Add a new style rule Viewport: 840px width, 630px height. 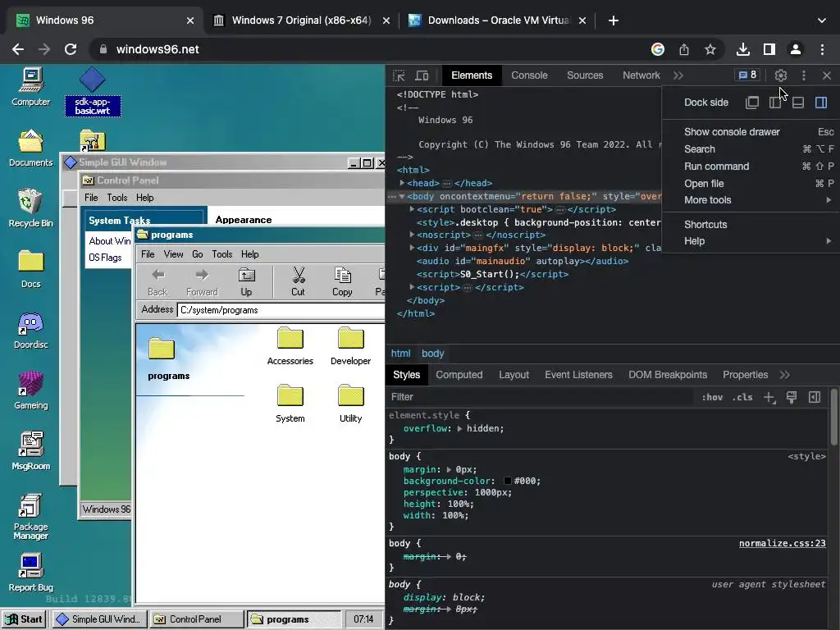(769, 397)
